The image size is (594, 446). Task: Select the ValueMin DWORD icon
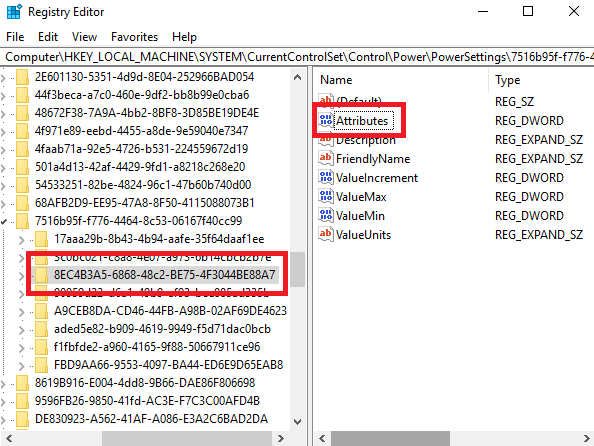tap(326, 215)
